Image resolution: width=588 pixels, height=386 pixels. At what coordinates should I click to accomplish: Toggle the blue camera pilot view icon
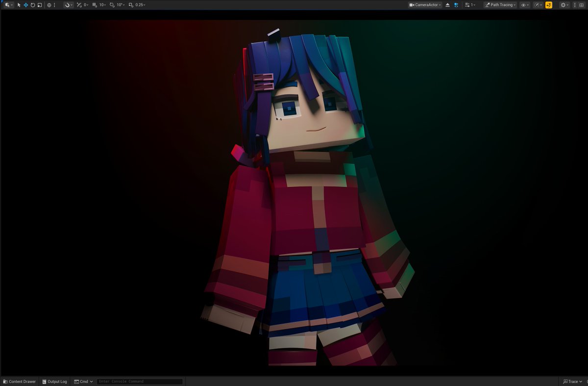click(x=456, y=5)
